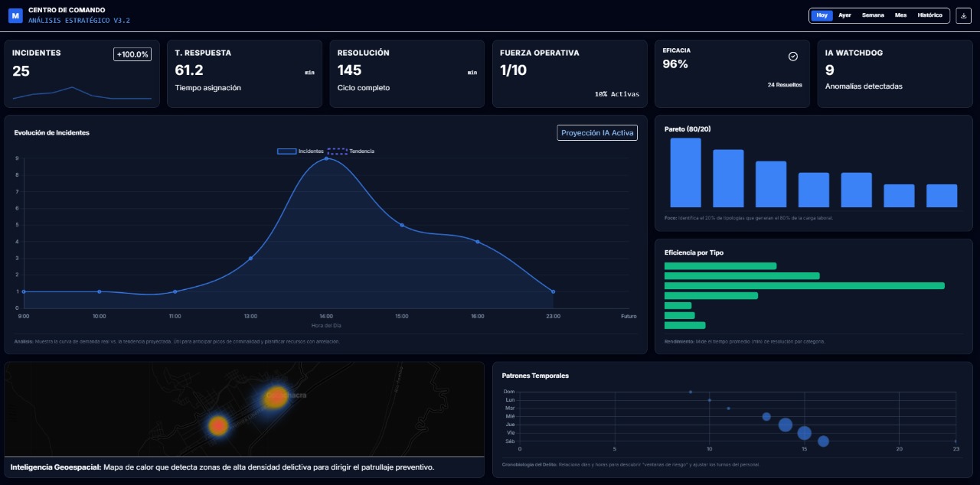The width and height of the screenshot is (980, 485).
Task: Click the largest bubble on the Vie row
Action: (x=804, y=433)
